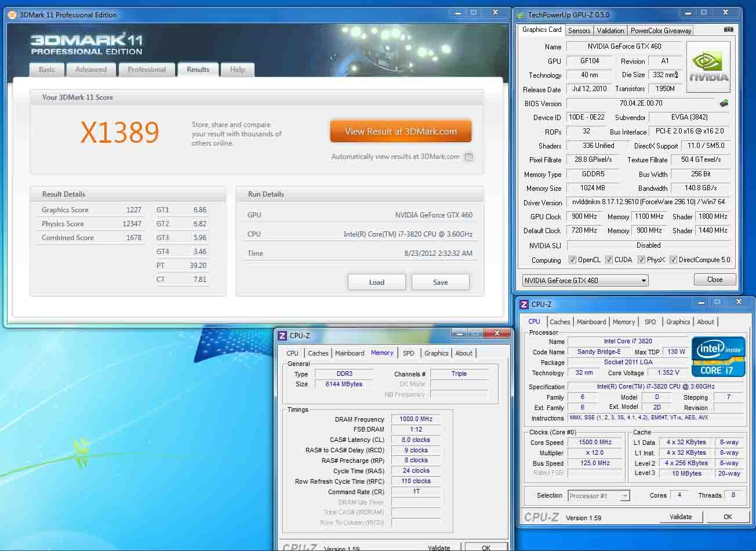
Task: Open Memory tab in CPU-Z CPU window
Action: click(624, 322)
